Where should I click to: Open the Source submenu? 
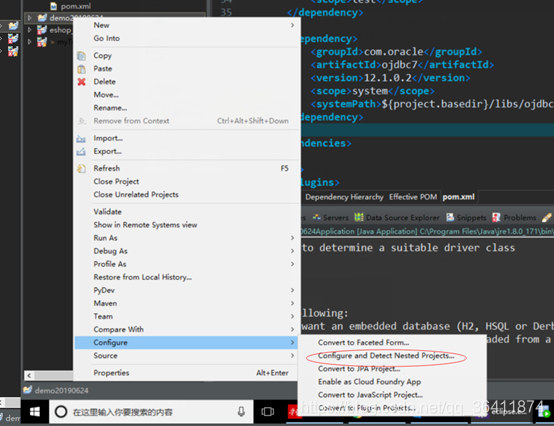[x=187, y=356]
